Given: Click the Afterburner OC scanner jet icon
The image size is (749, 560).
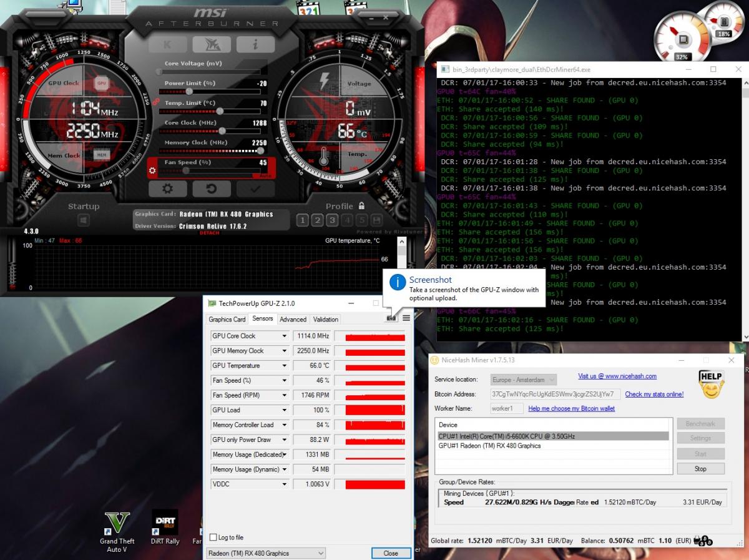Looking at the screenshot, I should click(212, 44).
